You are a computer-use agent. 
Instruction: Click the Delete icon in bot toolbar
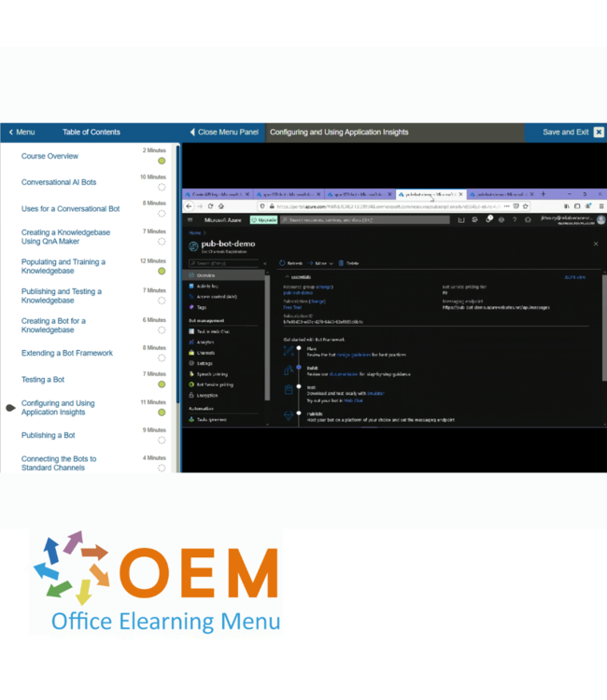[x=341, y=263]
